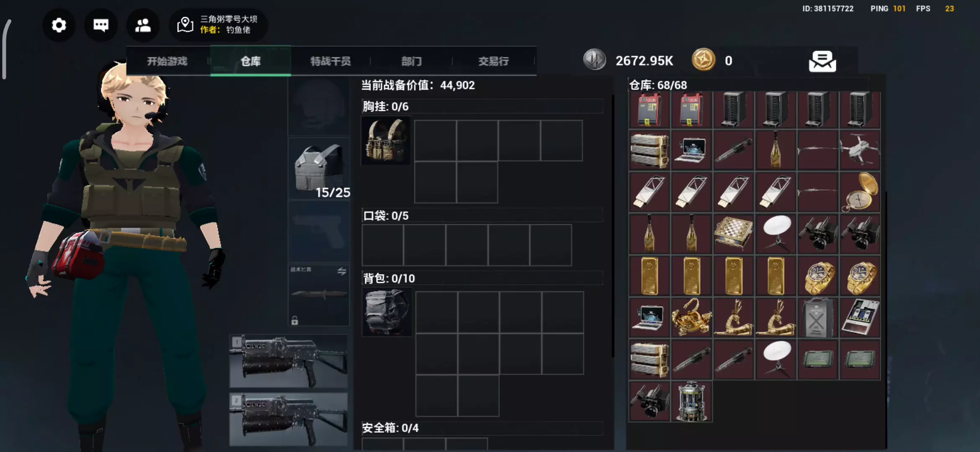
Task: Switch to the 开始游戏 tab
Action: (x=167, y=61)
